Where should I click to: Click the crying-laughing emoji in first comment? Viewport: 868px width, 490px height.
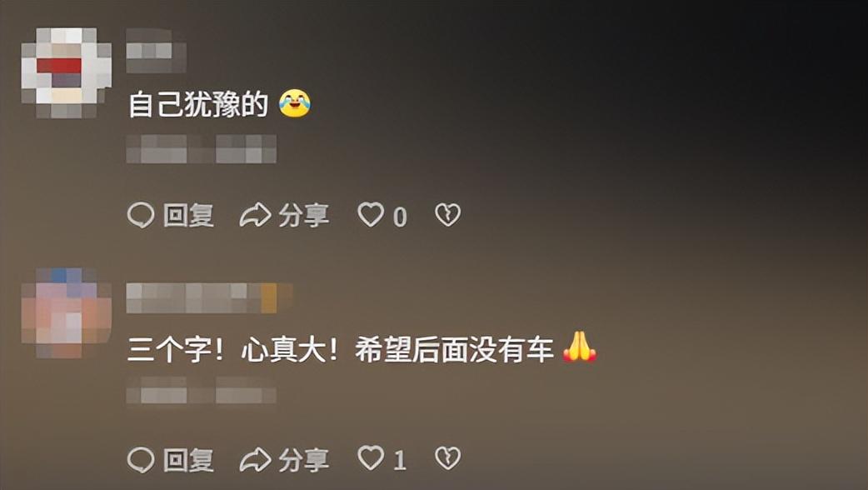click(295, 103)
